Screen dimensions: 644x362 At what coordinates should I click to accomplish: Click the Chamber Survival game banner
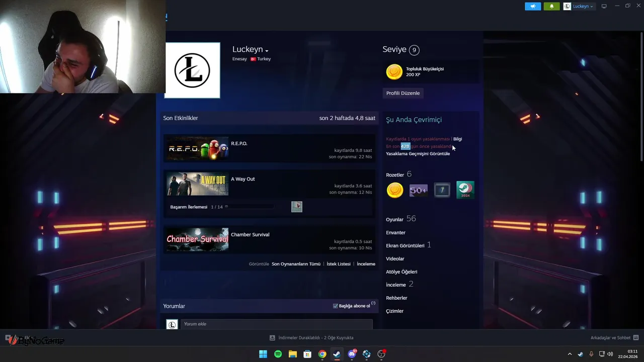point(197,239)
